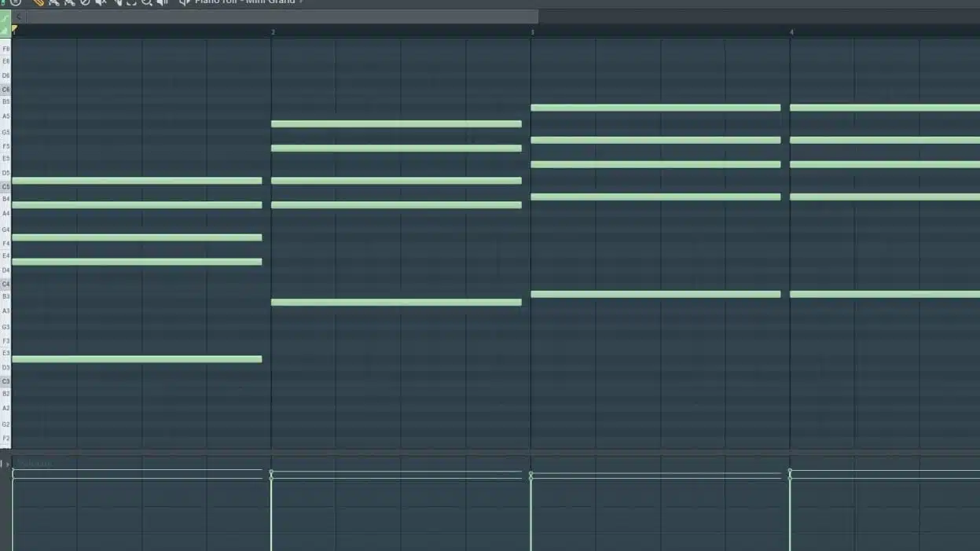Click the D6 key on the keyboard
The image size is (980, 551).
pos(6,75)
